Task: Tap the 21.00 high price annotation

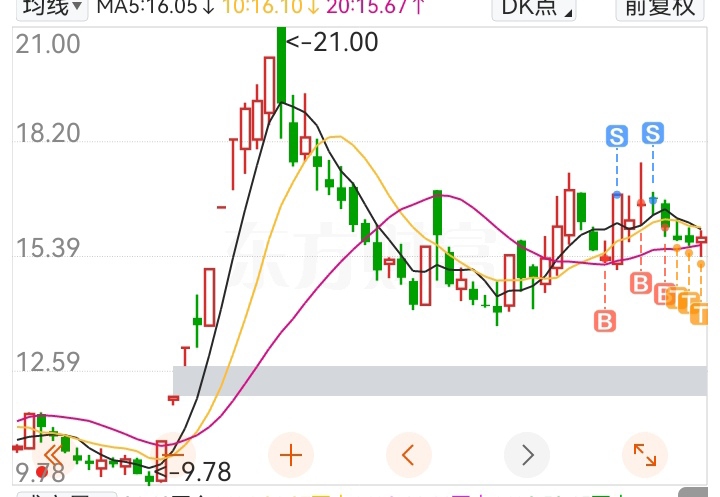Action: coord(332,42)
